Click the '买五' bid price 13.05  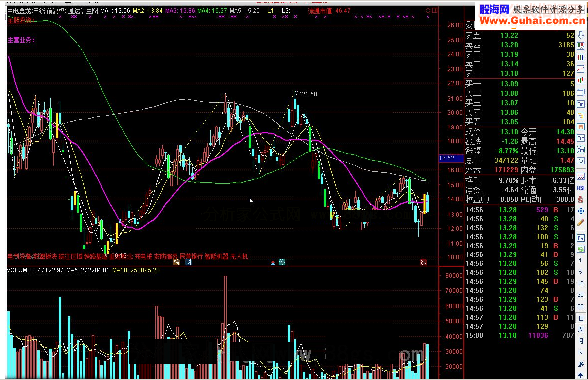pos(509,122)
